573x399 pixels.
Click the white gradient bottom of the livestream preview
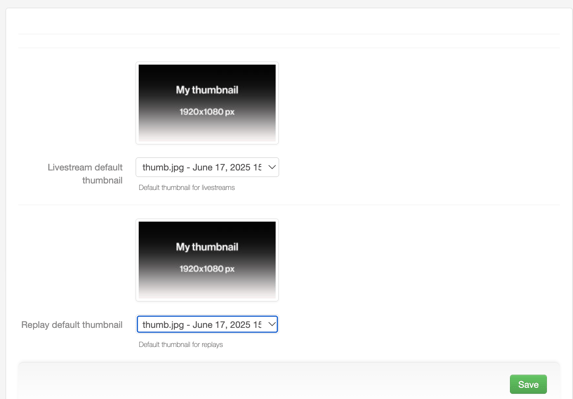[x=207, y=133]
